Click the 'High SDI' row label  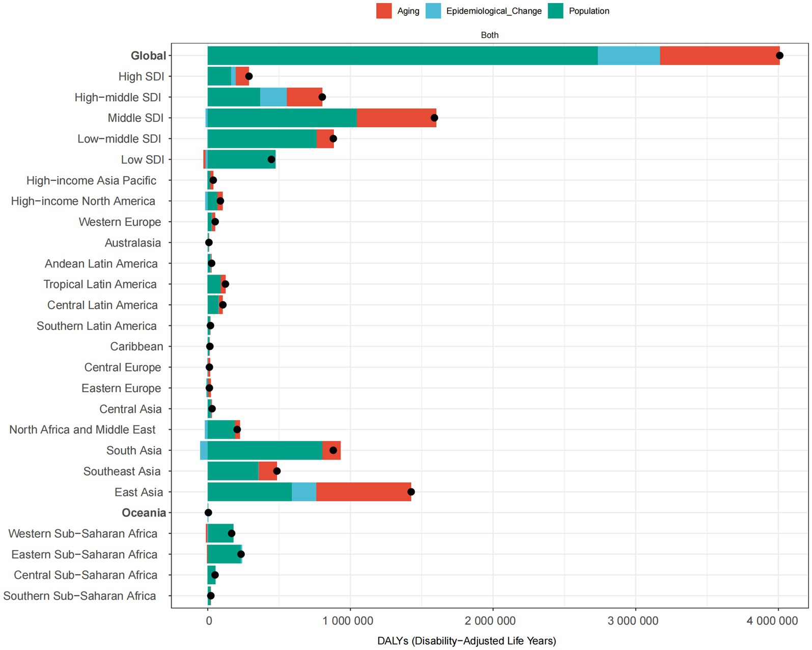coord(141,76)
